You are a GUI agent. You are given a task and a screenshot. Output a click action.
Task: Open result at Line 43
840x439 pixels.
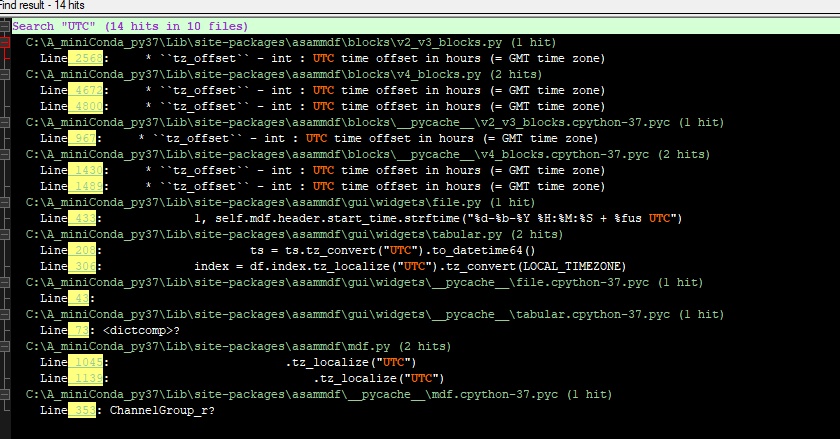click(x=68, y=299)
